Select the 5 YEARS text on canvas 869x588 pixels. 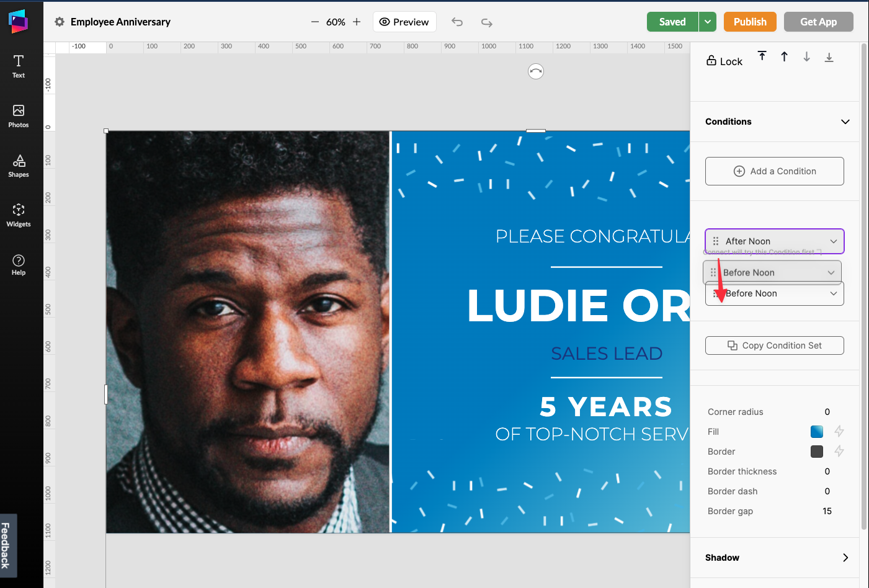tap(606, 407)
